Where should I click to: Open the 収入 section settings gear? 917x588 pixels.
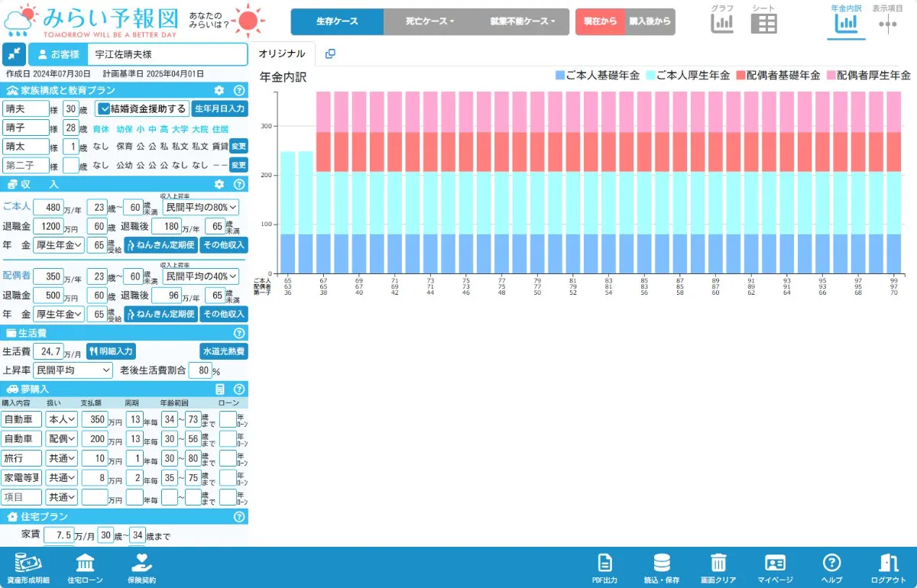pos(219,184)
